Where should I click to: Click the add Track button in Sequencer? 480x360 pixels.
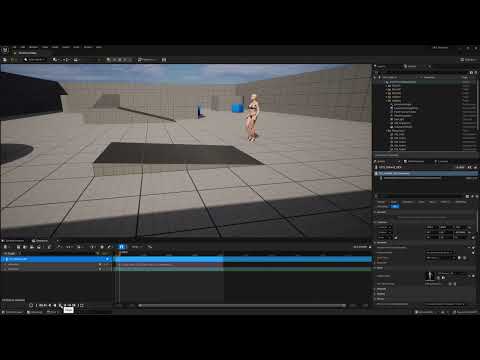pos(11,253)
